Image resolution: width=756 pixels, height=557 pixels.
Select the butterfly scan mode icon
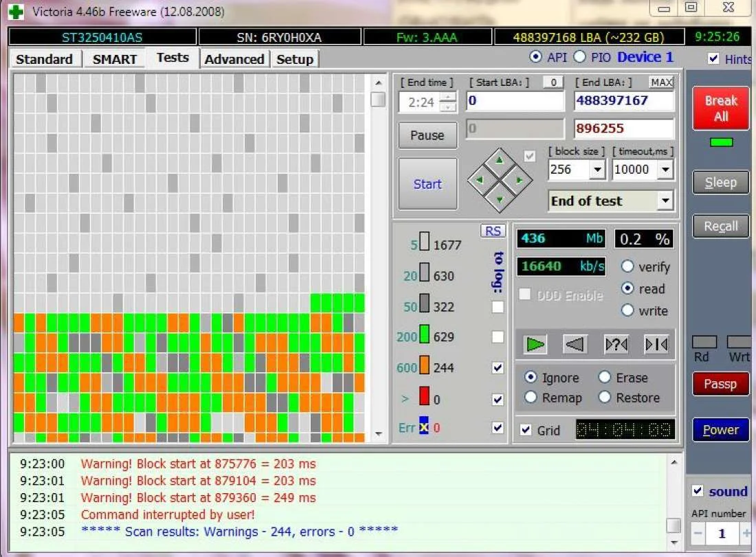(656, 344)
